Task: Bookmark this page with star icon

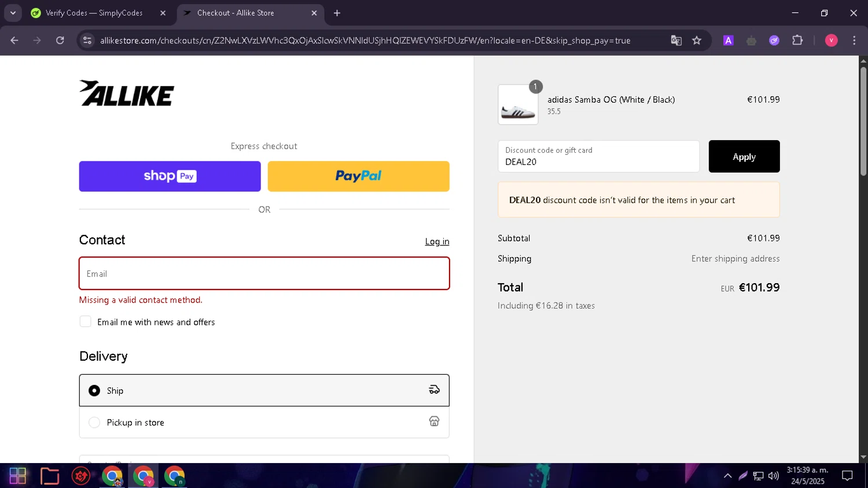Action: point(697,41)
